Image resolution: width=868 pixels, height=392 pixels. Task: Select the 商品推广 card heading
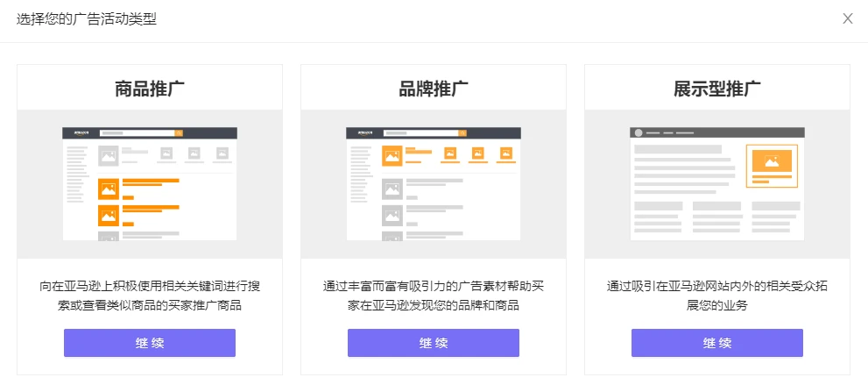150,89
